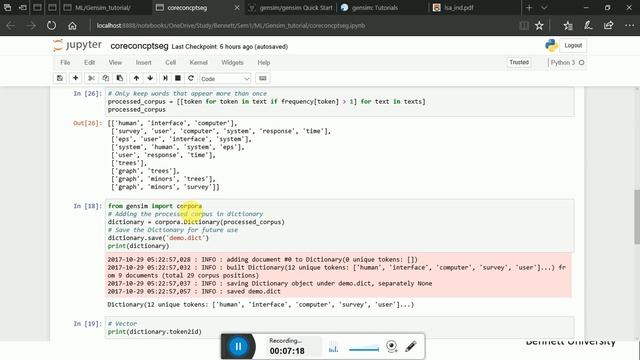Click the Python logo icon

pos(551,45)
